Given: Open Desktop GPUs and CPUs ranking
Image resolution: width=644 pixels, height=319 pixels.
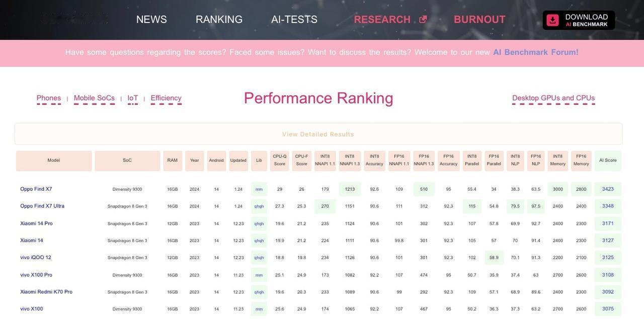Looking at the screenshot, I should [553, 98].
